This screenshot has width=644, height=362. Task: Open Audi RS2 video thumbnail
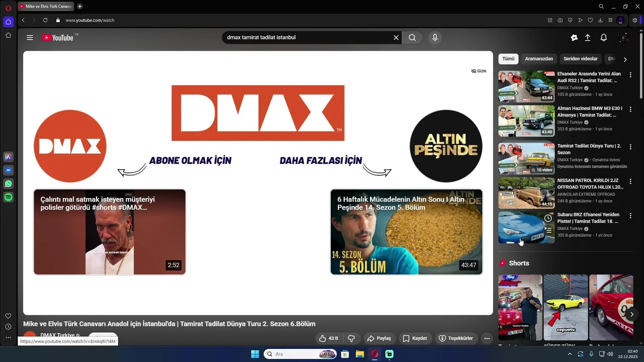point(526,86)
